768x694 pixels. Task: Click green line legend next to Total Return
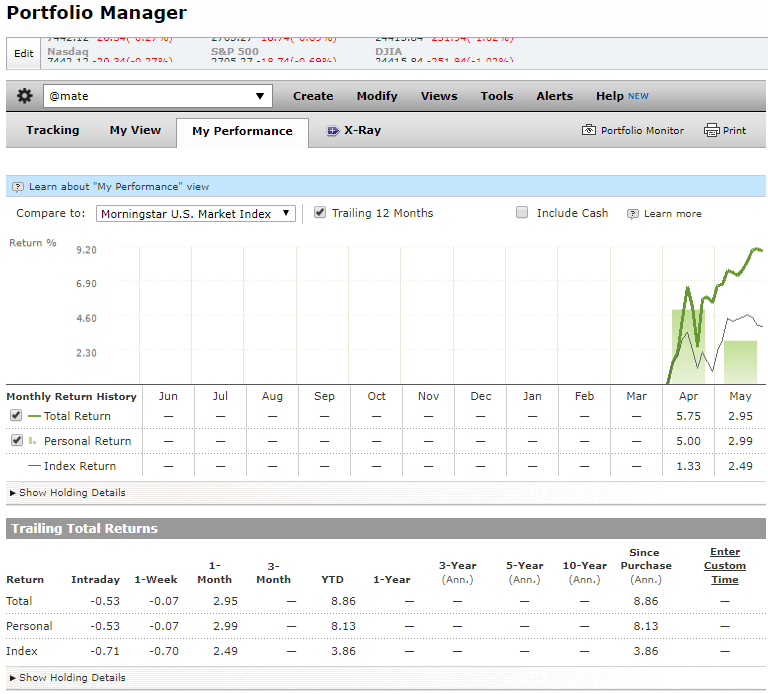[x=34, y=416]
